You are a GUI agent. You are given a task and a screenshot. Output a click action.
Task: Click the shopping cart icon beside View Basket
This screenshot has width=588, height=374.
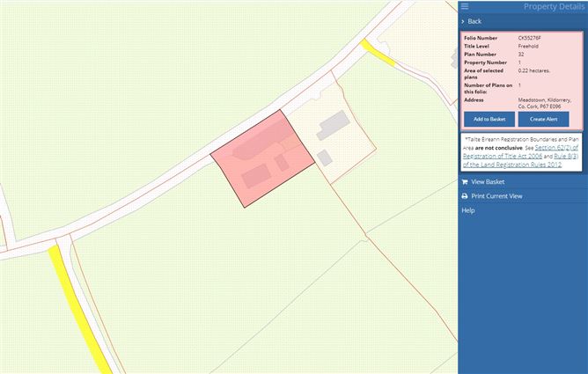[465, 181]
